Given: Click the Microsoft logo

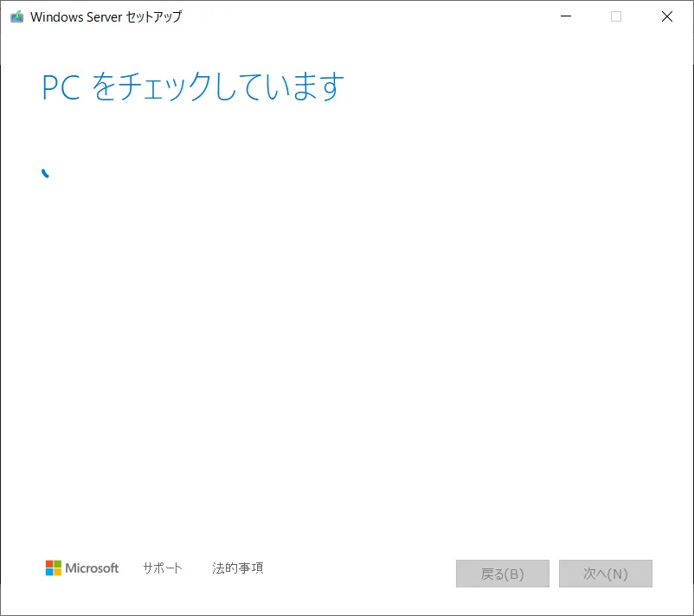Looking at the screenshot, I should click(82, 568).
